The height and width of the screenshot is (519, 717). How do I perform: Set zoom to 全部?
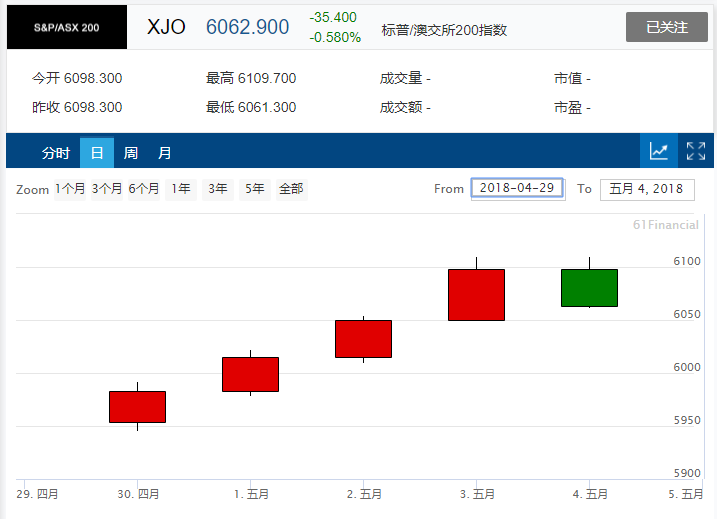(291, 189)
